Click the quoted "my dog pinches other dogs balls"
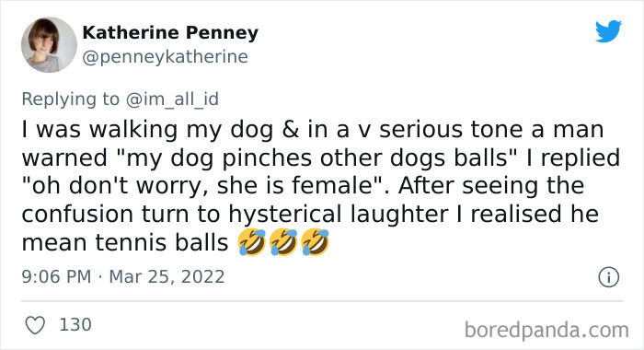644x350 pixels. (x=316, y=157)
